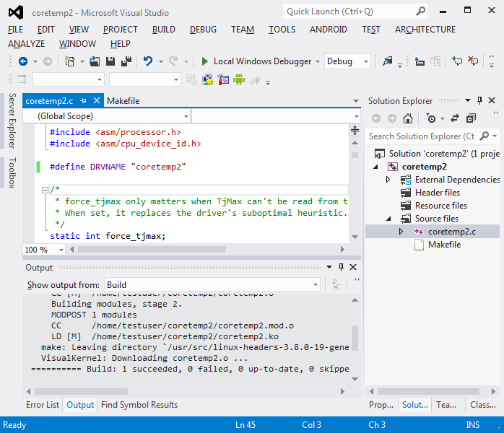Screen dimensions: 504x433
Task: Click the Output panel horizontal scrollbar thumb
Action: [x=81, y=391]
